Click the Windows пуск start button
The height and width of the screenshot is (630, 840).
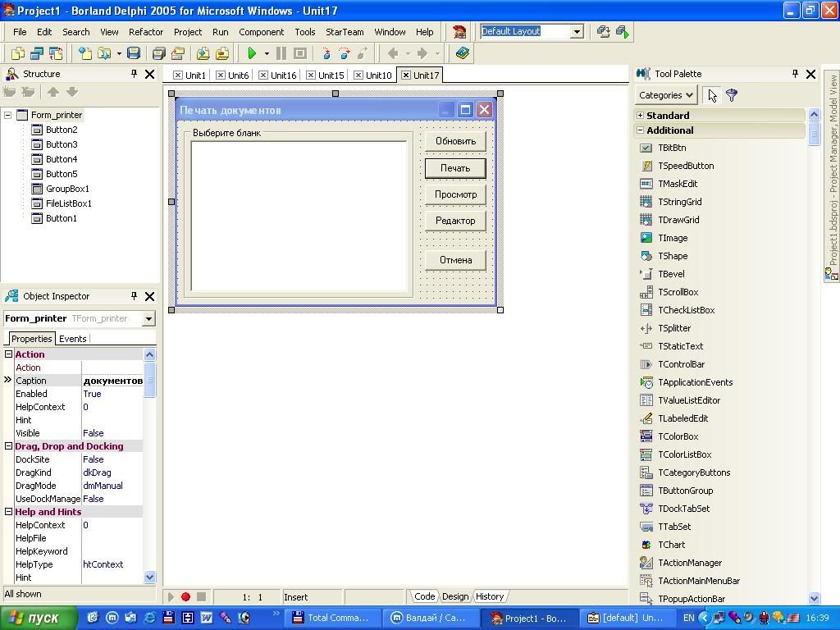pyautogui.click(x=38, y=619)
